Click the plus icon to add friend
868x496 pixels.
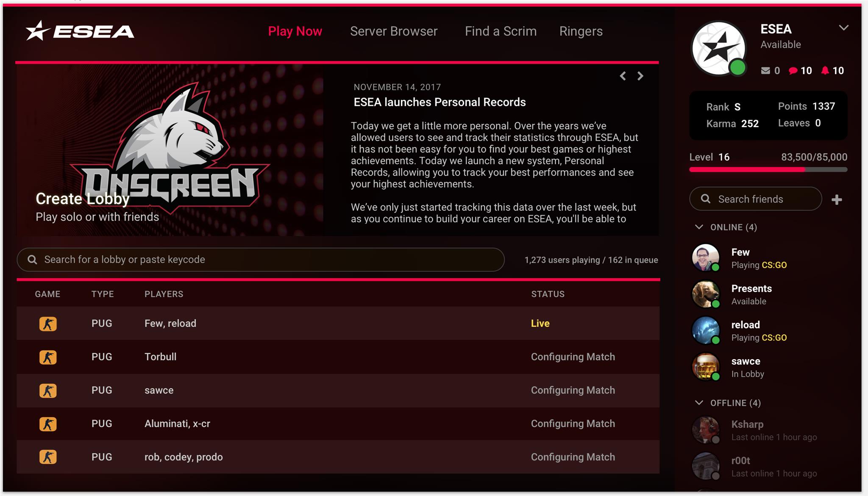[x=837, y=200]
